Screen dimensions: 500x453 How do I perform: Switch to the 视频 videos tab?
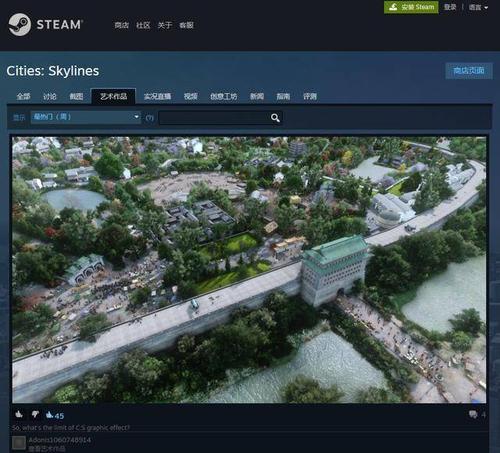pyautogui.click(x=191, y=97)
